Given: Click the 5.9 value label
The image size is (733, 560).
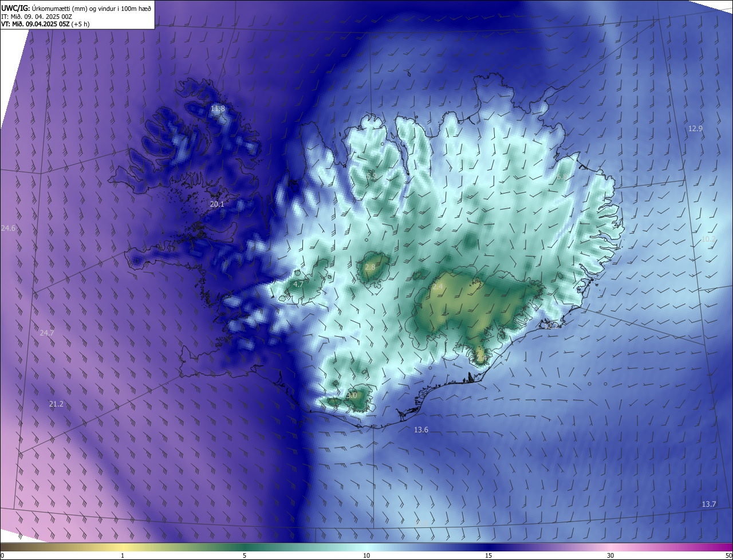Looking at the screenshot, I should pyautogui.click(x=371, y=176).
